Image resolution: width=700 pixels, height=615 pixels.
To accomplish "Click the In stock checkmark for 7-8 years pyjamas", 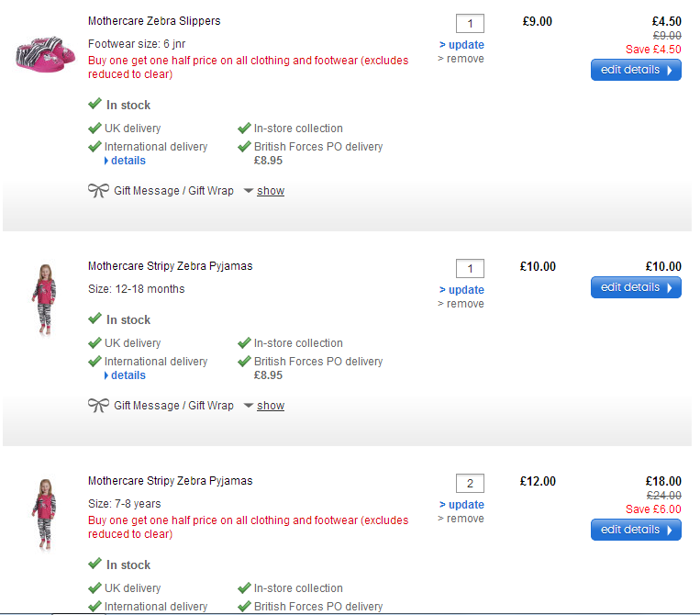I will tap(94, 565).
